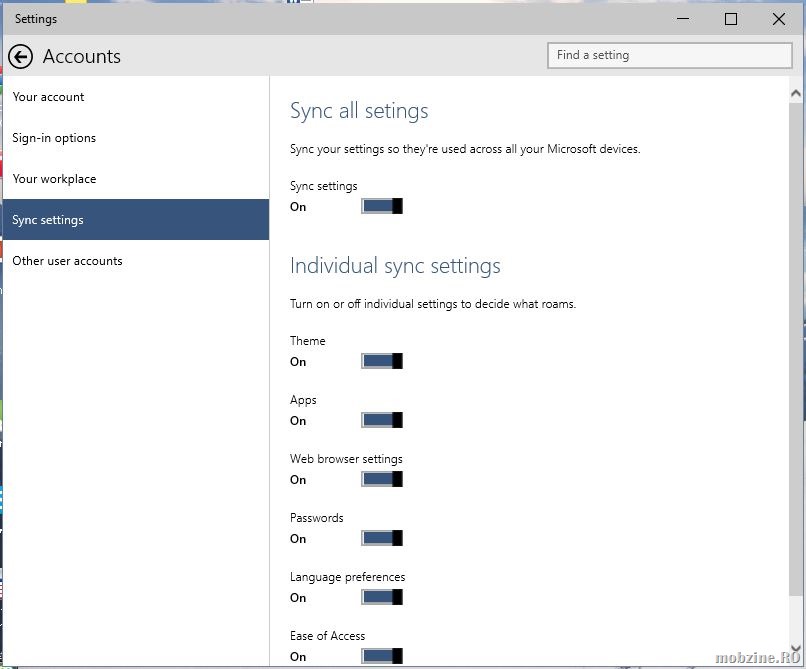Select Your workplace in sidebar
Viewport: 806px width, 669px height.
pyautogui.click(x=136, y=179)
